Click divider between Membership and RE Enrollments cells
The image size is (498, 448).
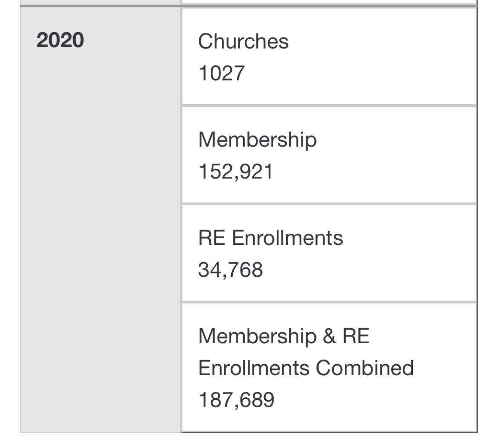point(329,204)
